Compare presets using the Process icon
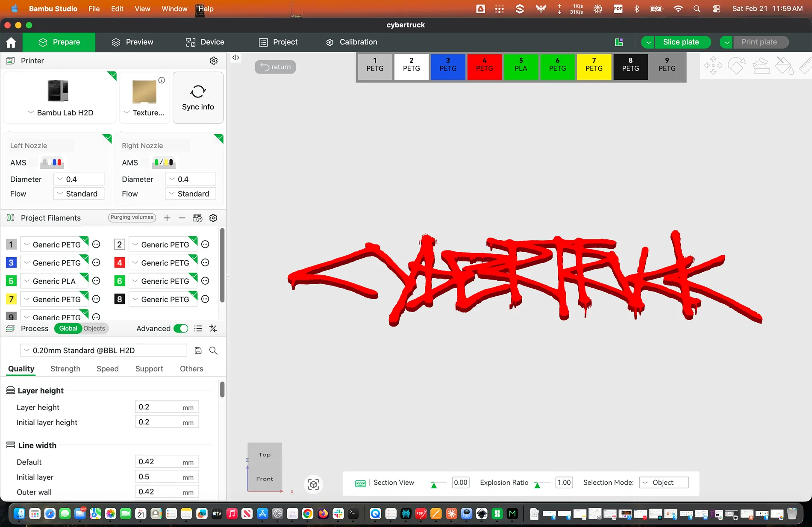812x527 pixels. [x=213, y=328]
